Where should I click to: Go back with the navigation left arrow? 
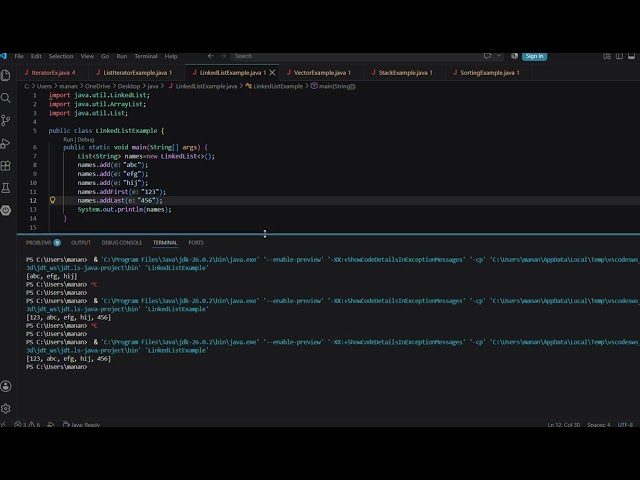[x=211, y=56]
